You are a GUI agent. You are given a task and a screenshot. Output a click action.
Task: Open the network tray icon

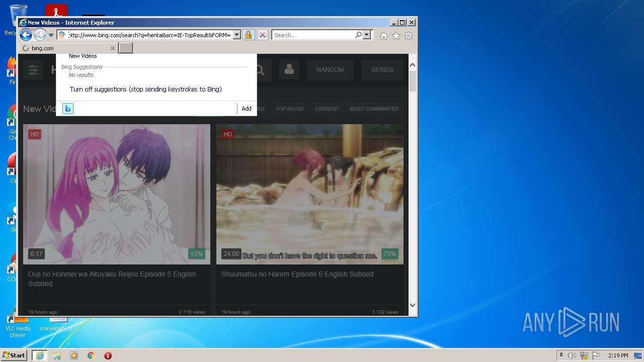pyautogui.click(x=584, y=355)
